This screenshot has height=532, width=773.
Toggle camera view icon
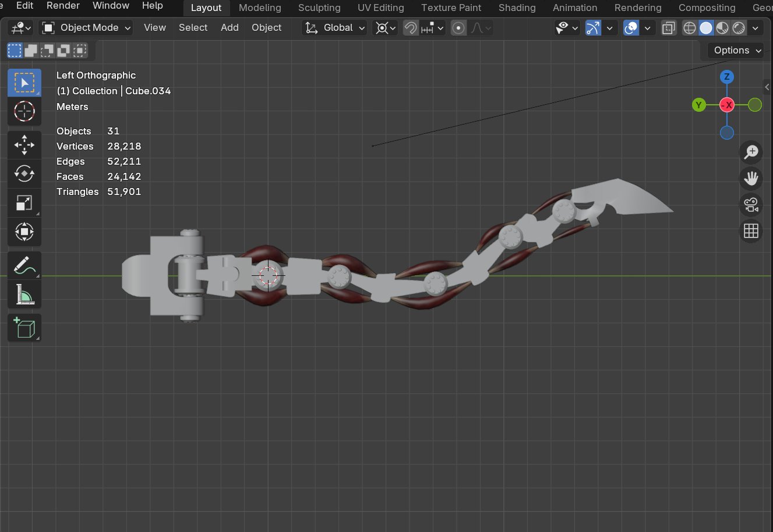tap(751, 205)
